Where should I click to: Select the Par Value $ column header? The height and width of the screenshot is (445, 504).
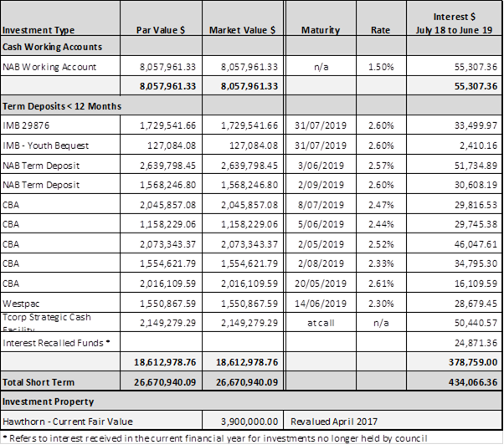(x=160, y=30)
